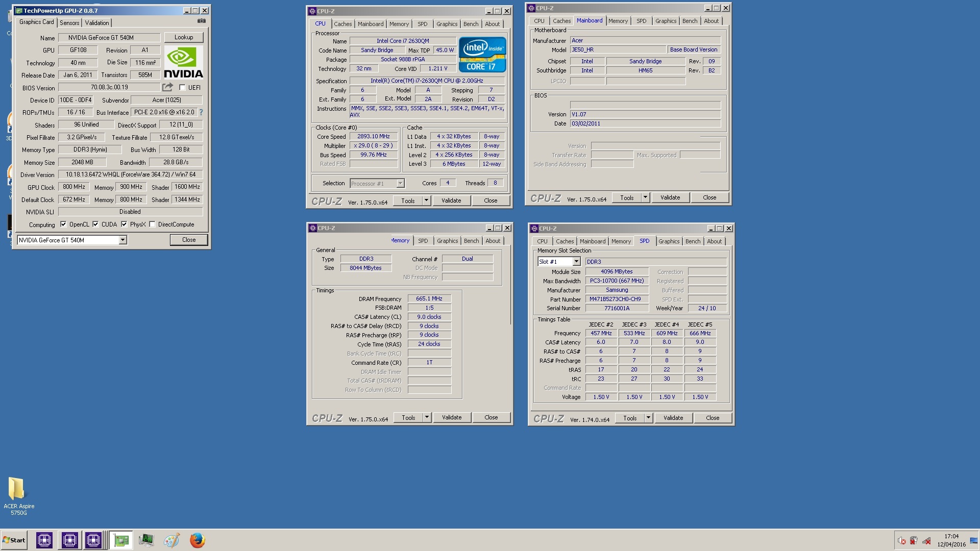
Task: Expand Tools arrow in the Memory window
Action: [x=427, y=418]
